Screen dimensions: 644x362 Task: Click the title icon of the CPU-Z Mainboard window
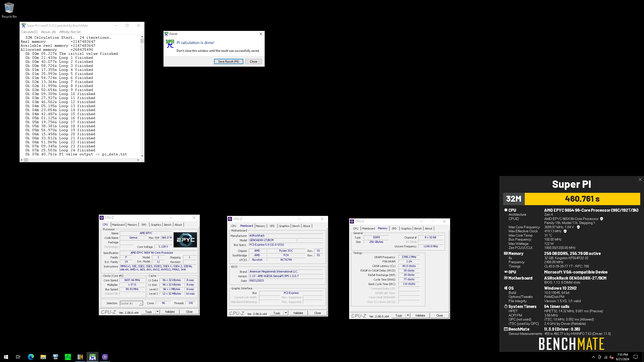tap(230, 219)
